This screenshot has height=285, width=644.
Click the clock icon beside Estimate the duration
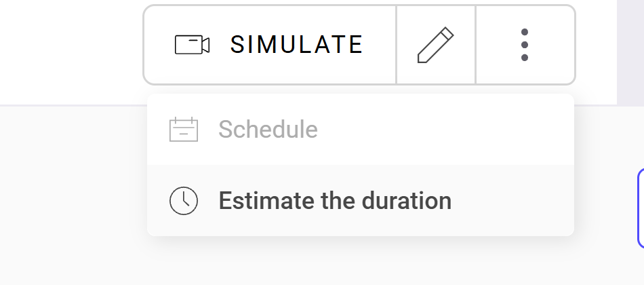click(183, 201)
